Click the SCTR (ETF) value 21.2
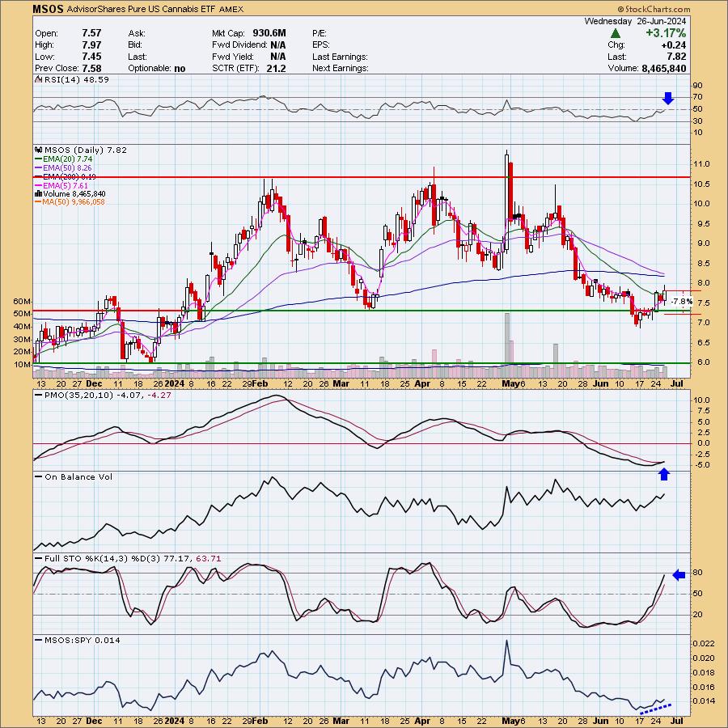728x728 pixels. [x=277, y=68]
